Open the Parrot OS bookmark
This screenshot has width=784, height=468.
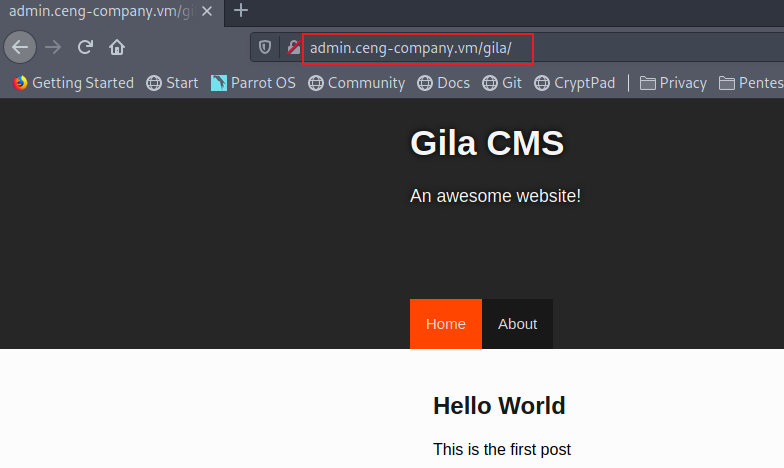[x=253, y=83]
